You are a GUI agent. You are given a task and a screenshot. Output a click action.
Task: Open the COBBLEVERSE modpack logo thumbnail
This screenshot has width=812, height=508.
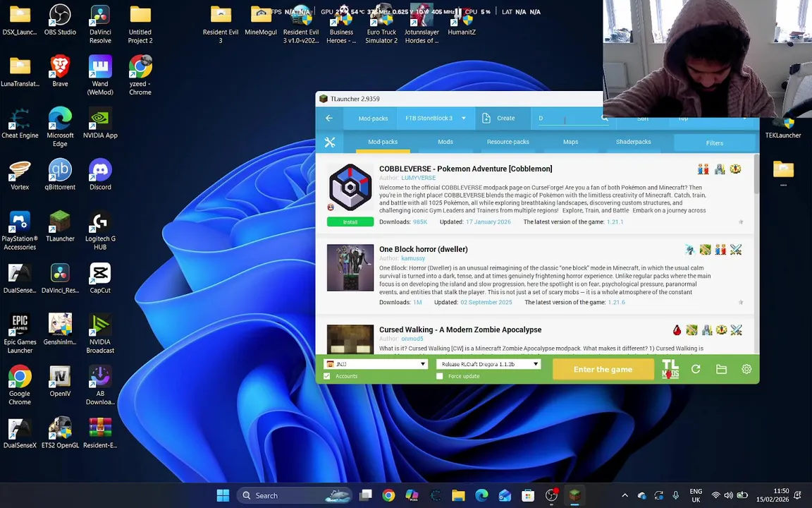(350, 187)
